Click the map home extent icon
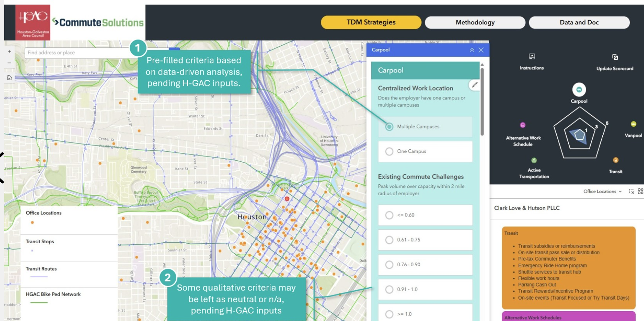 coord(9,78)
